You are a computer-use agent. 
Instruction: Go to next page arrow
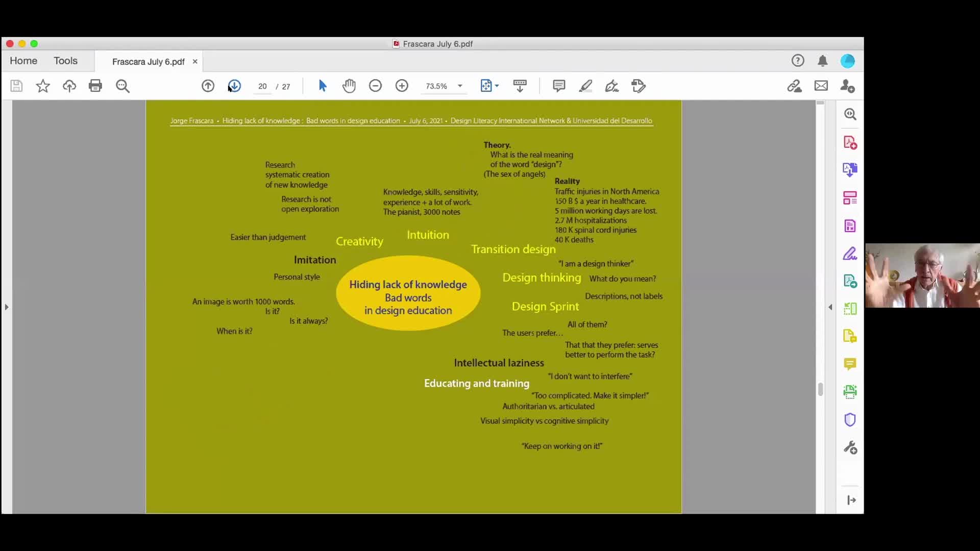pyautogui.click(x=234, y=86)
